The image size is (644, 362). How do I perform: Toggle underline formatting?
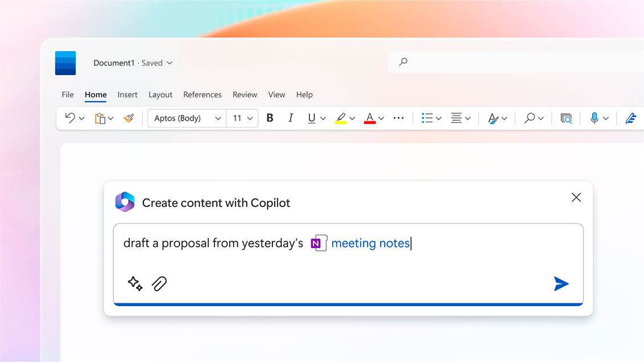click(x=312, y=118)
